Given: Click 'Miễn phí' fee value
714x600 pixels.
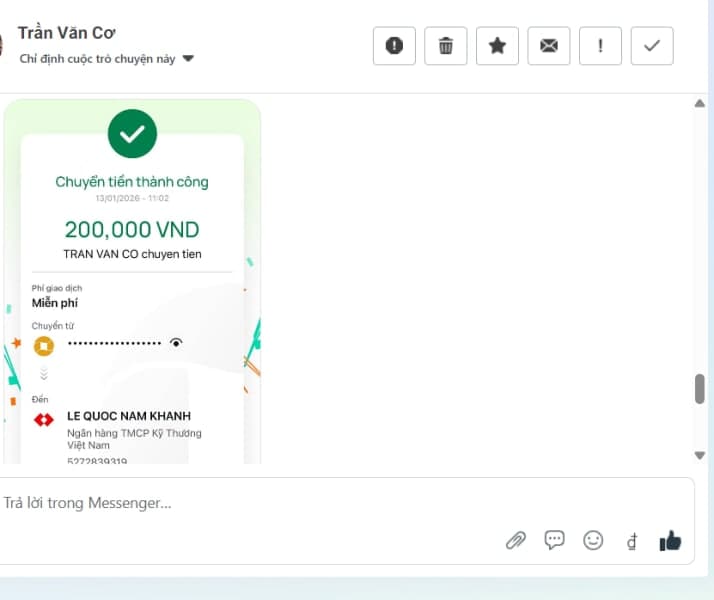Looking at the screenshot, I should [55, 303].
